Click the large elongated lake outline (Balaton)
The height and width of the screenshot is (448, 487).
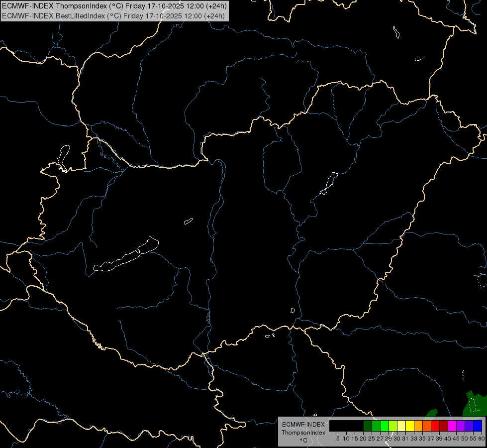click(x=126, y=254)
